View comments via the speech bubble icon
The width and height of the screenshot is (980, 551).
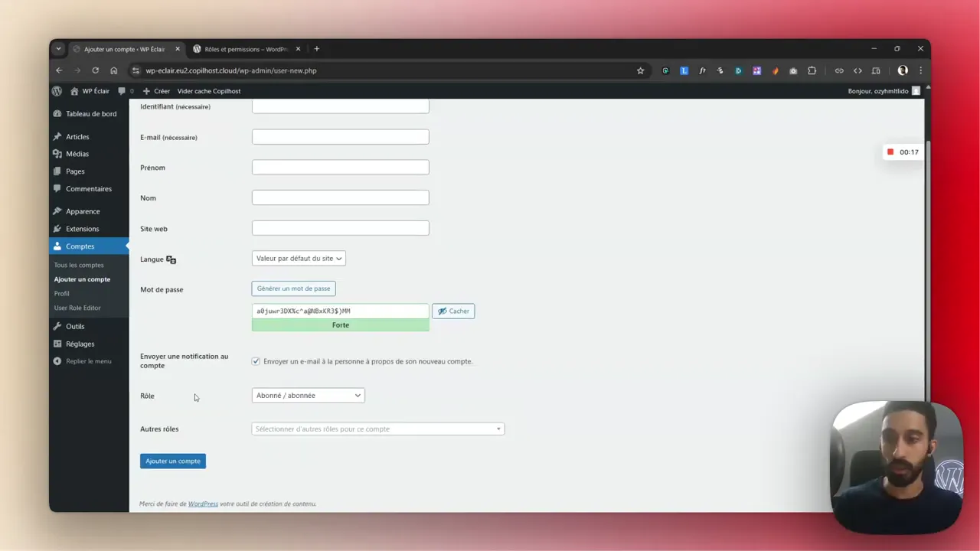tap(121, 90)
